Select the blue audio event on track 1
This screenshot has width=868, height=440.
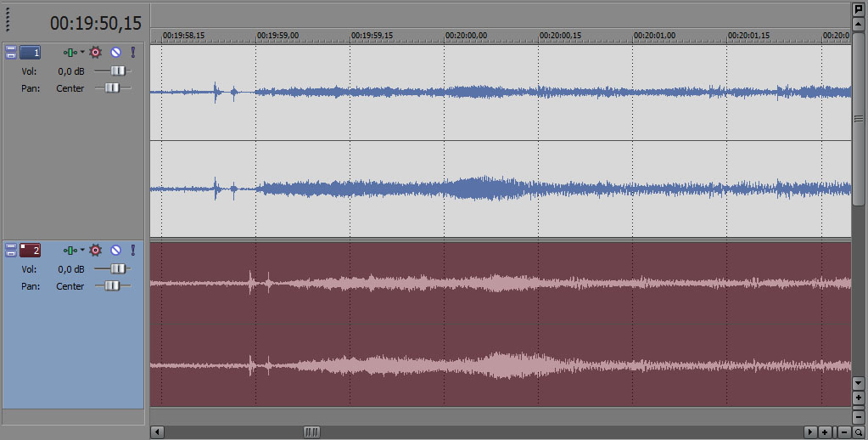pyautogui.click(x=501, y=141)
